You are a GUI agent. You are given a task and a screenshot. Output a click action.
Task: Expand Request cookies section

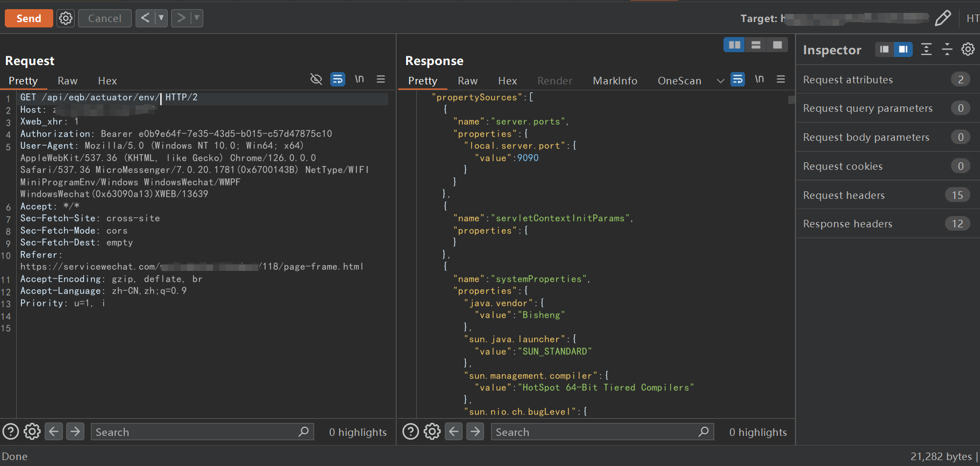pyautogui.click(x=887, y=166)
